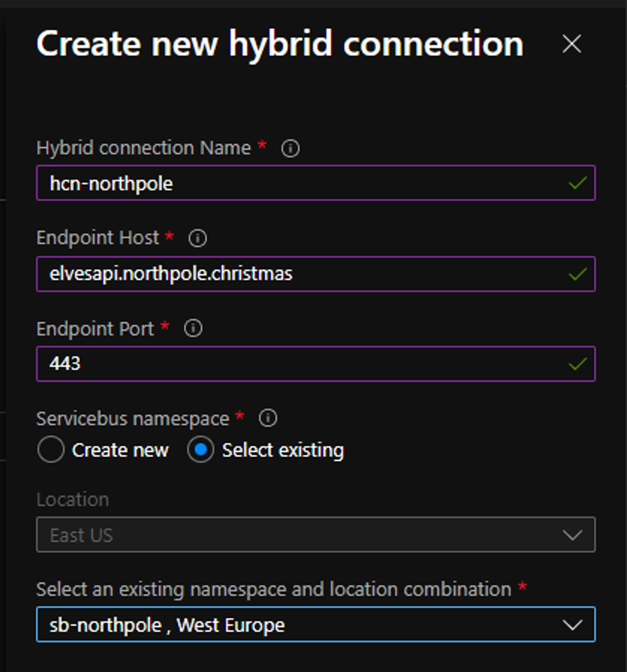Click the Create new hybrid connection title

click(280, 44)
